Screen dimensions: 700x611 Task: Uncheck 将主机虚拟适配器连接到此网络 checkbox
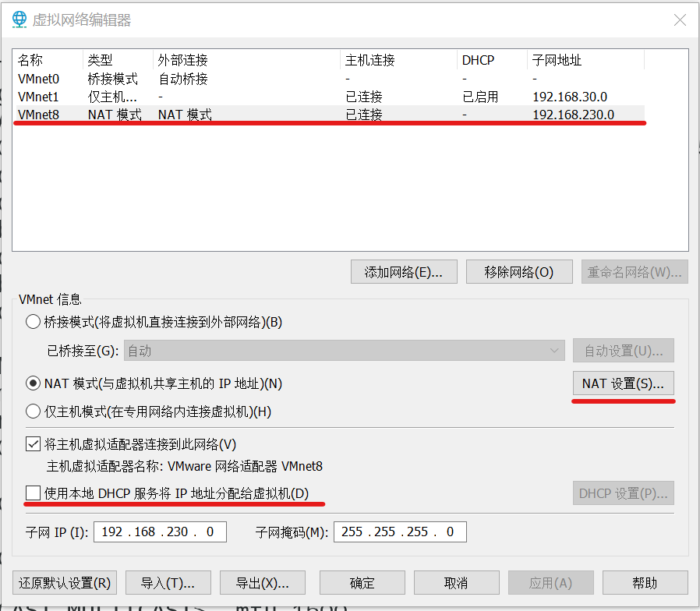coord(33,444)
